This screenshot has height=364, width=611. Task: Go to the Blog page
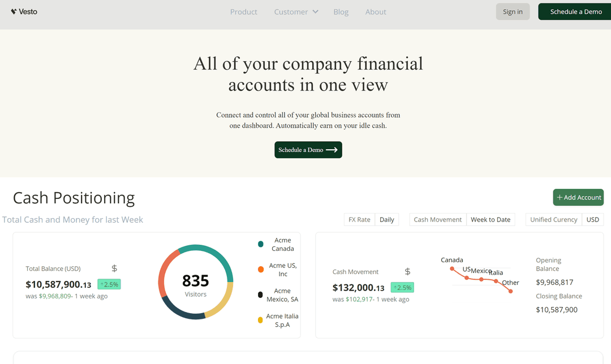point(341,12)
